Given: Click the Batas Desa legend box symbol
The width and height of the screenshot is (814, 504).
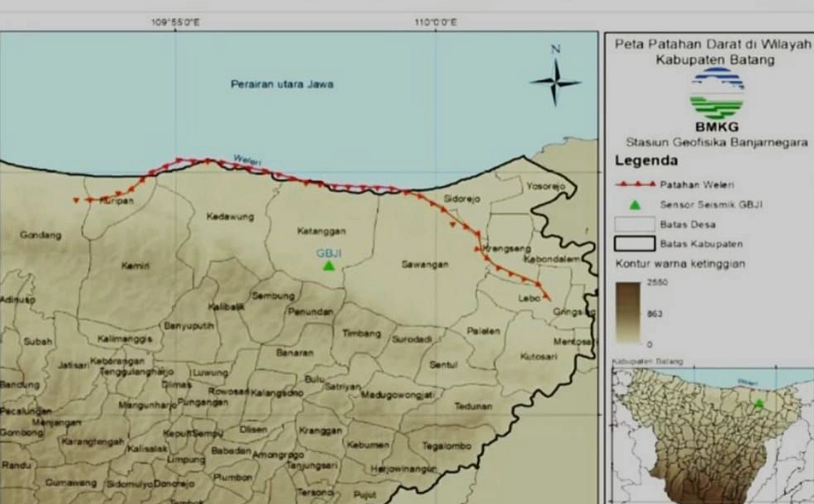Looking at the screenshot, I should click(x=635, y=225).
